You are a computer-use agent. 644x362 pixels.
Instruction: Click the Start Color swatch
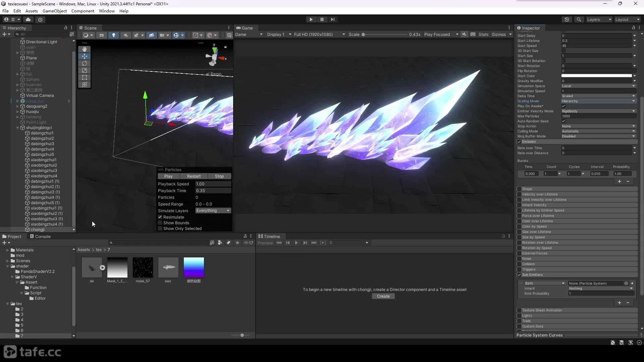tap(597, 76)
